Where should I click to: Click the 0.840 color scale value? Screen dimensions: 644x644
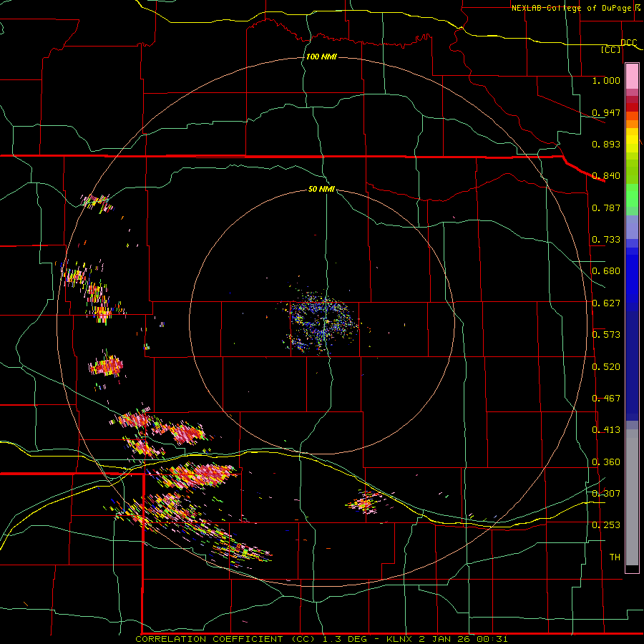click(606, 176)
